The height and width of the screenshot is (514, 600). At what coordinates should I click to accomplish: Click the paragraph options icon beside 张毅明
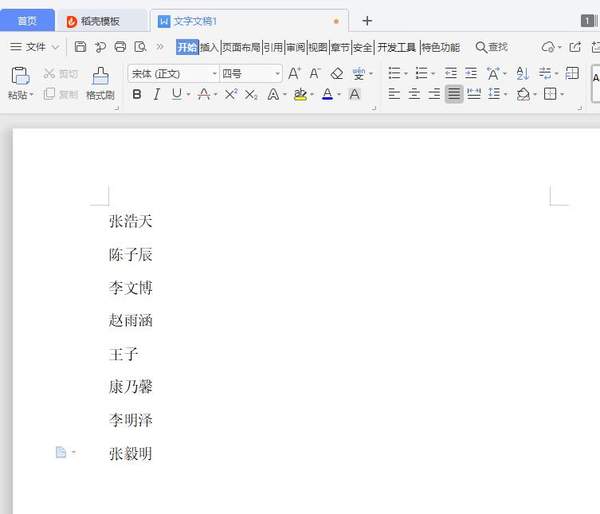click(61, 452)
